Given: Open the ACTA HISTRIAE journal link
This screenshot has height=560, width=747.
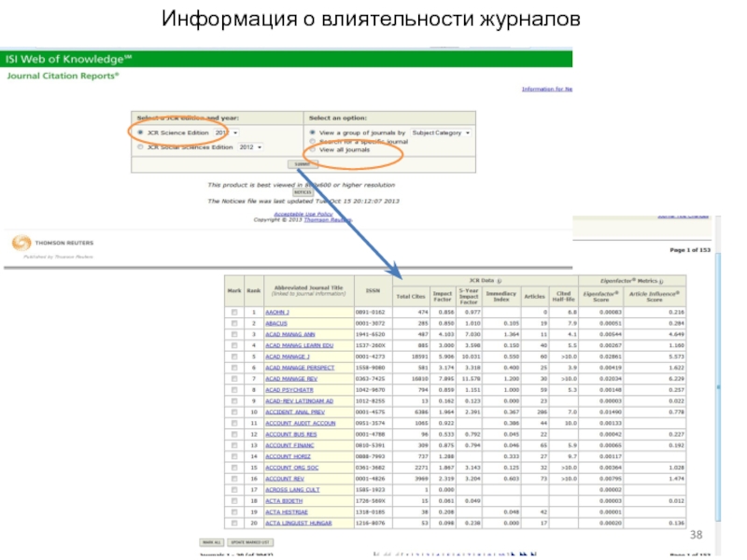Looking at the screenshot, I should point(287,511).
